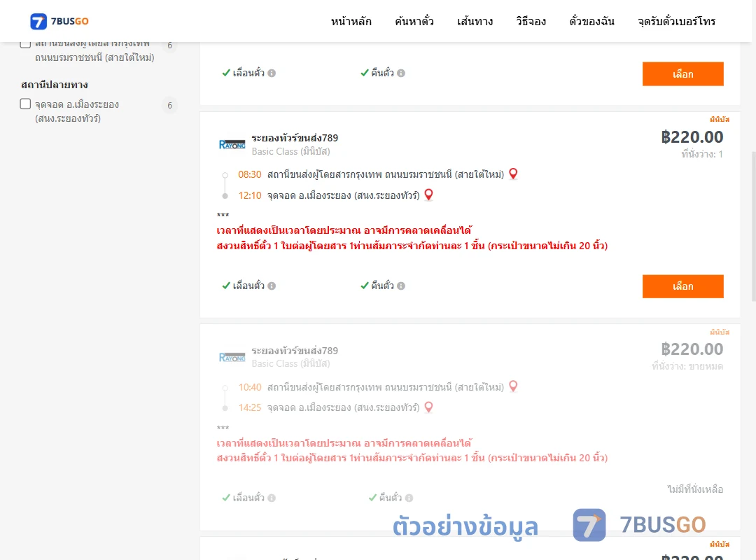Image resolution: width=756 pixels, height=560 pixels.
Task: Click คืนตั๋ว info icon for 10:40 trip
Action: [409, 498]
